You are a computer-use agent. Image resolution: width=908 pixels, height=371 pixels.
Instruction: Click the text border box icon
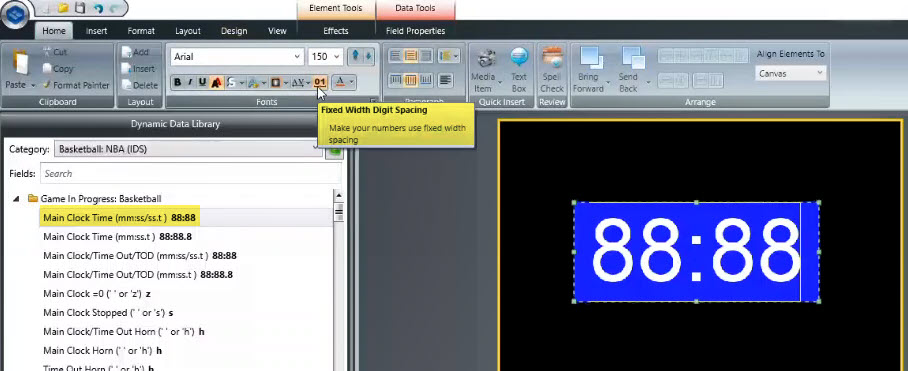click(x=276, y=83)
